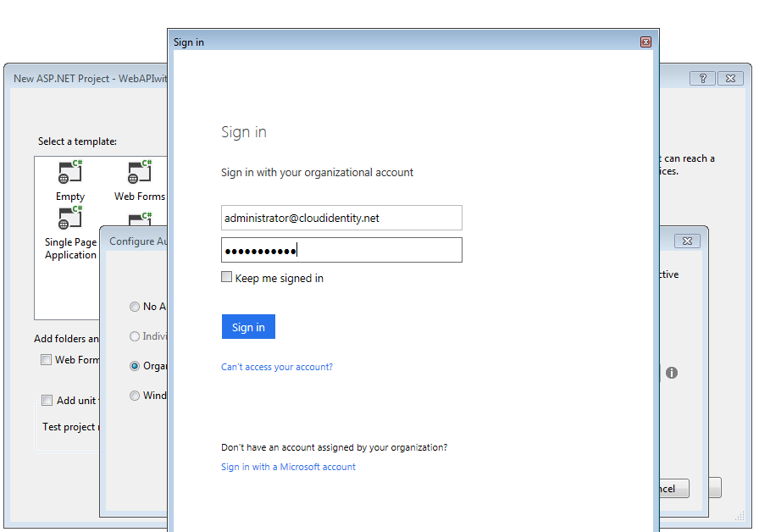Click the Cancel button in Configure Authentication

(674, 489)
